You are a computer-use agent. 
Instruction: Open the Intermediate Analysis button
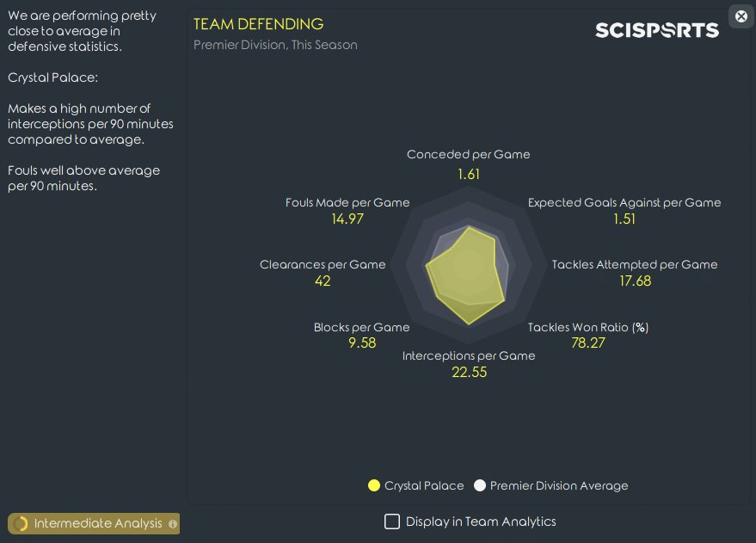click(x=94, y=524)
